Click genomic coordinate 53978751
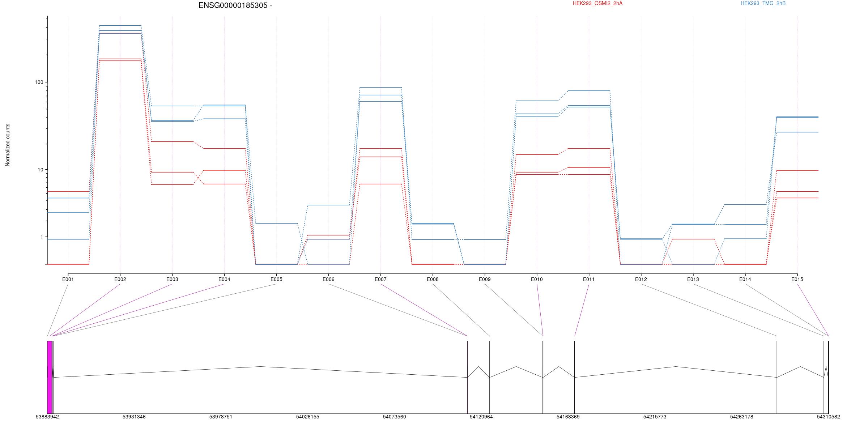Screen dimensions: 868x434 (x=221, y=417)
